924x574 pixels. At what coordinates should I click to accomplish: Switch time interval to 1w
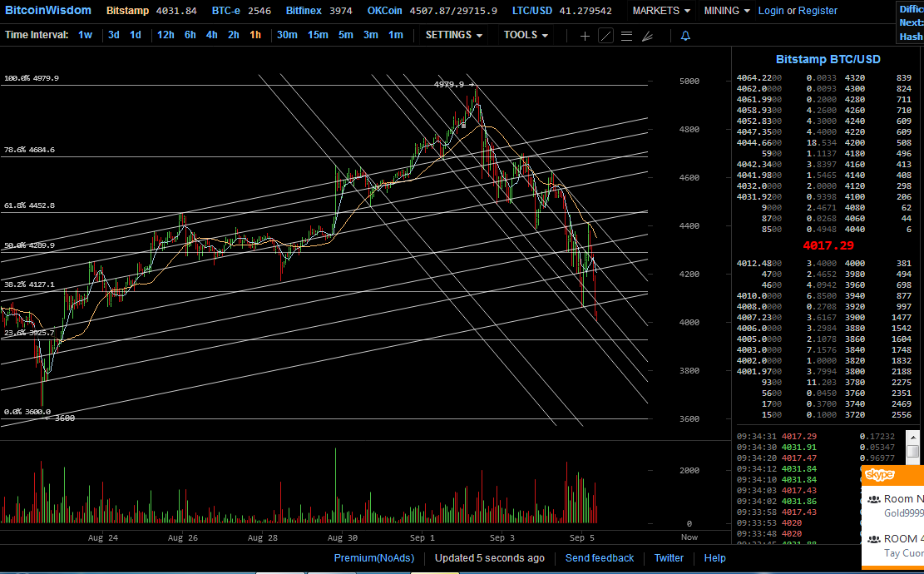pyautogui.click(x=85, y=35)
